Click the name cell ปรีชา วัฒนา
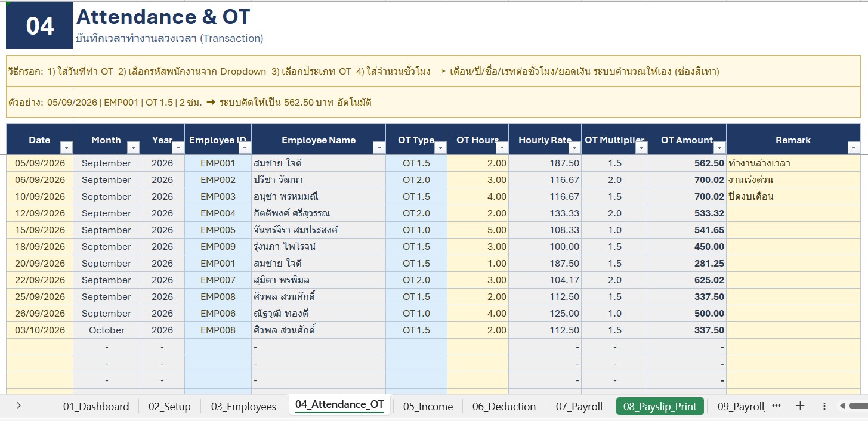The width and height of the screenshot is (868, 421). [319, 180]
